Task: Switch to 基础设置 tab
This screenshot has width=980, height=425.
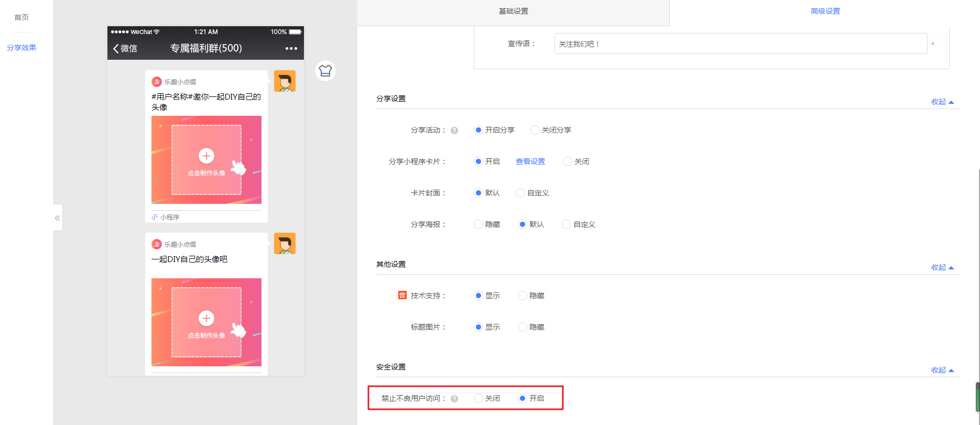Action: pos(514,12)
